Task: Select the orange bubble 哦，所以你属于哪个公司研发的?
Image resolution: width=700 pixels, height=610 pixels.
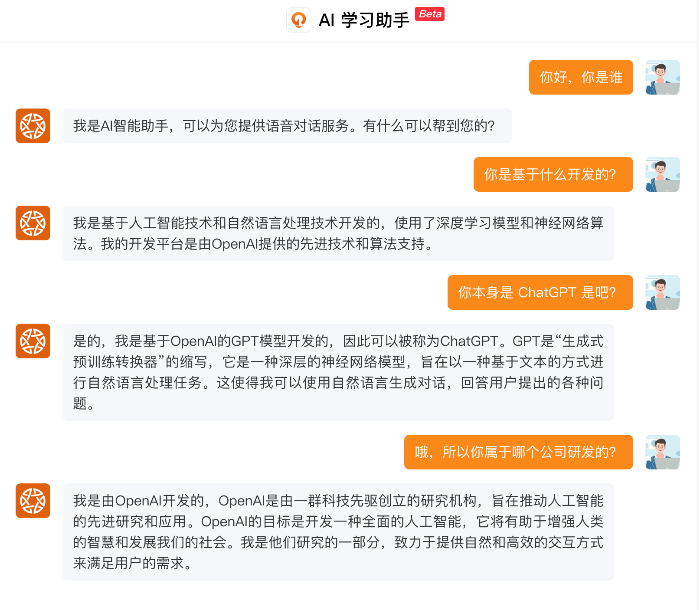Action: (518, 452)
